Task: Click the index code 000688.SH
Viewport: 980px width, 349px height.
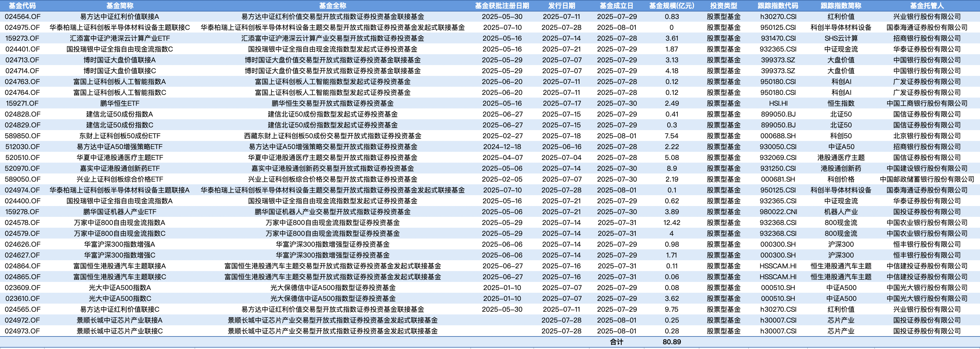Action: click(x=778, y=136)
